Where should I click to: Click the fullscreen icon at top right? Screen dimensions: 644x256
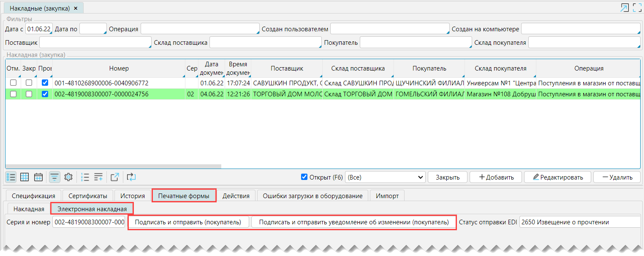coord(637,8)
